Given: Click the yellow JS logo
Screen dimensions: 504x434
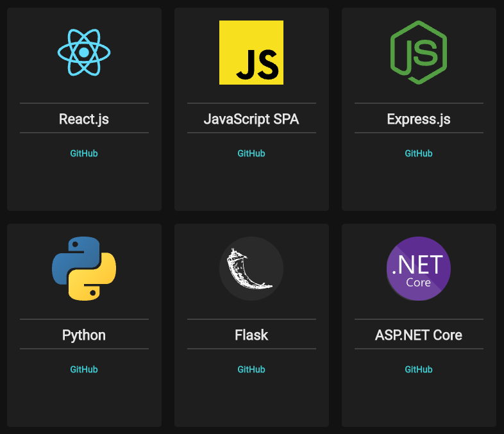Looking at the screenshot, I should click(x=251, y=53).
